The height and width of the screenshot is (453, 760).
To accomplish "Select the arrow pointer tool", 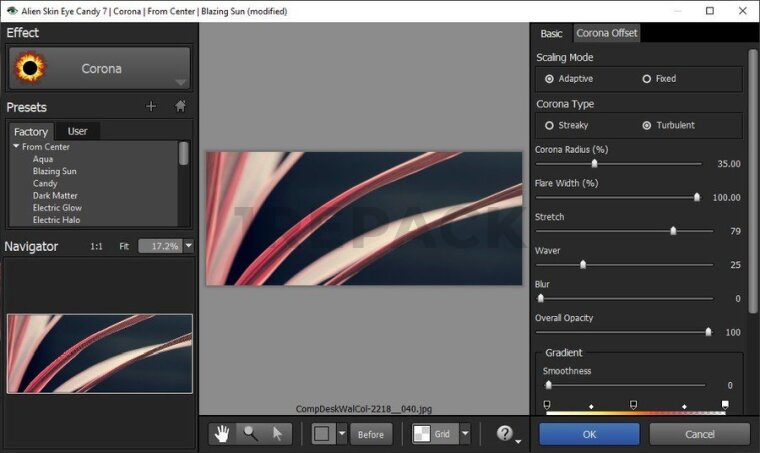I will [x=278, y=434].
